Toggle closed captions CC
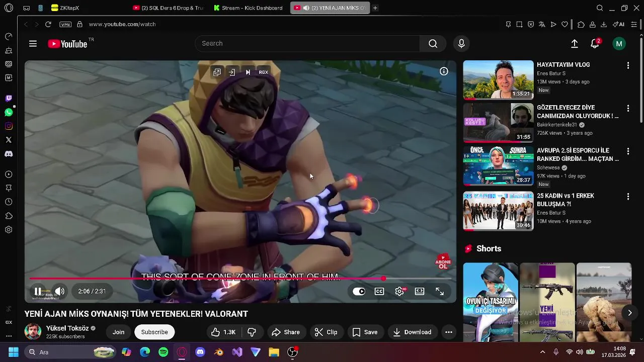The image size is (644, 362). pos(379,291)
